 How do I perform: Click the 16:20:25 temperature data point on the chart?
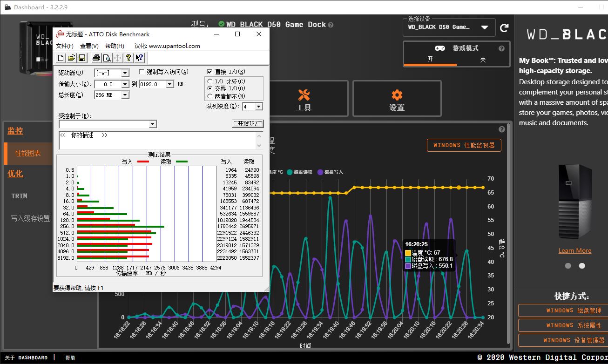coord(459,188)
